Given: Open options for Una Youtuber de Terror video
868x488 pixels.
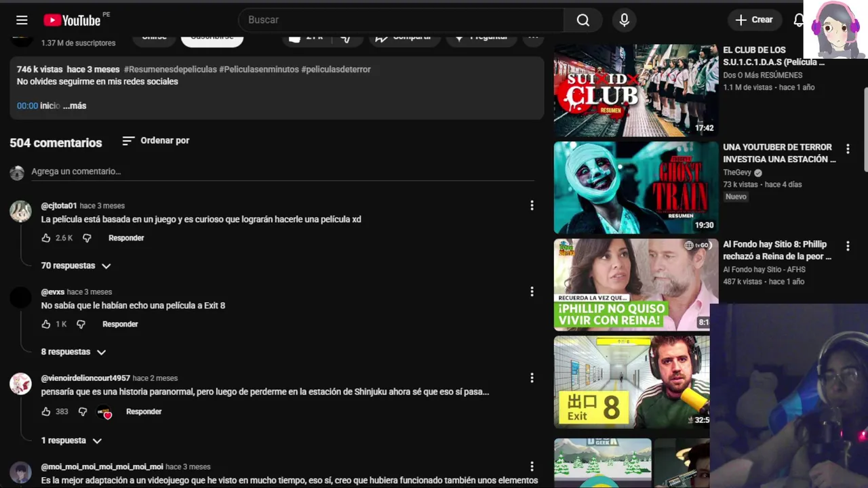Looking at the screenshot, I should 847,149.
